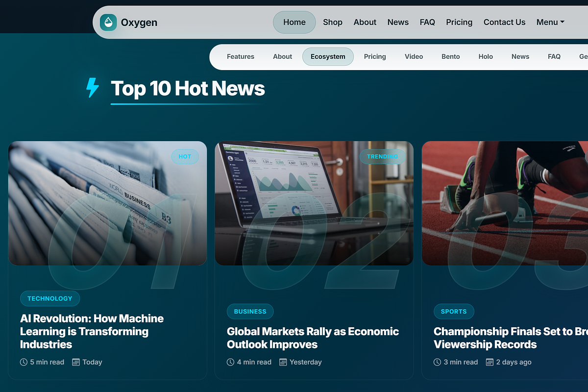
Task: Select the Video section tab
Action: (x=414, y=56)
